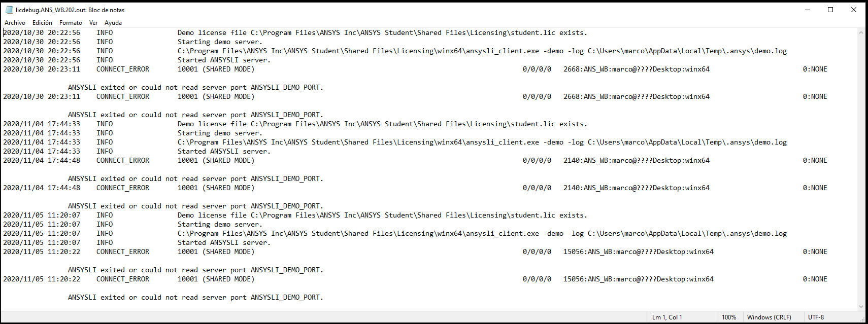The height and width of the screenshot is (324, 868).
Task: Click the scrollbar up arrow
Action: [861, 32]
